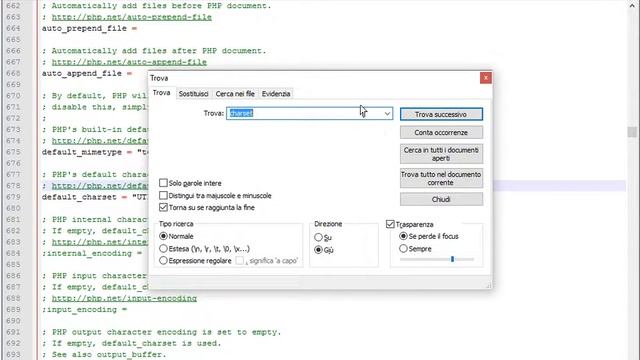
Task: Click Trova successivo button
Action: [x=441, y=114]
